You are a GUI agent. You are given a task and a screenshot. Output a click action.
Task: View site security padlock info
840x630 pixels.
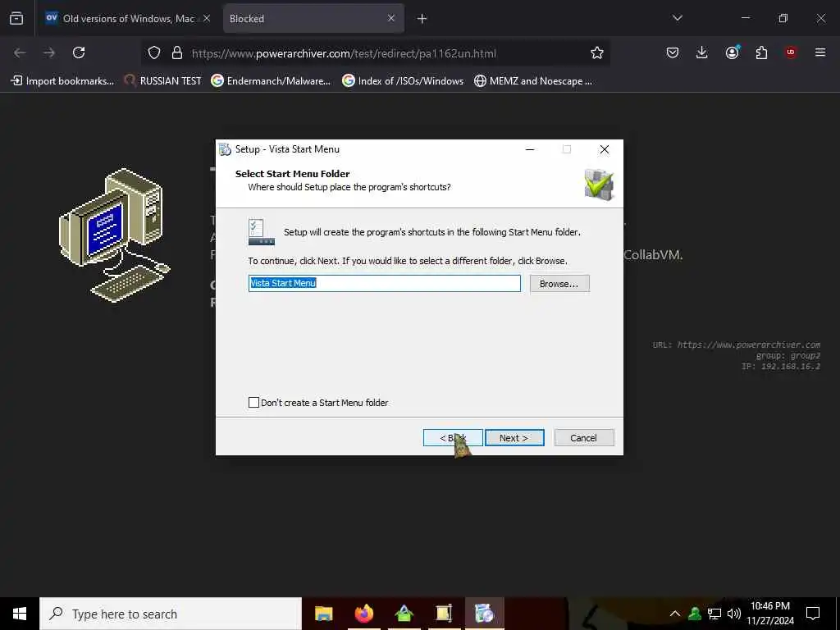[x=177, y=52]
